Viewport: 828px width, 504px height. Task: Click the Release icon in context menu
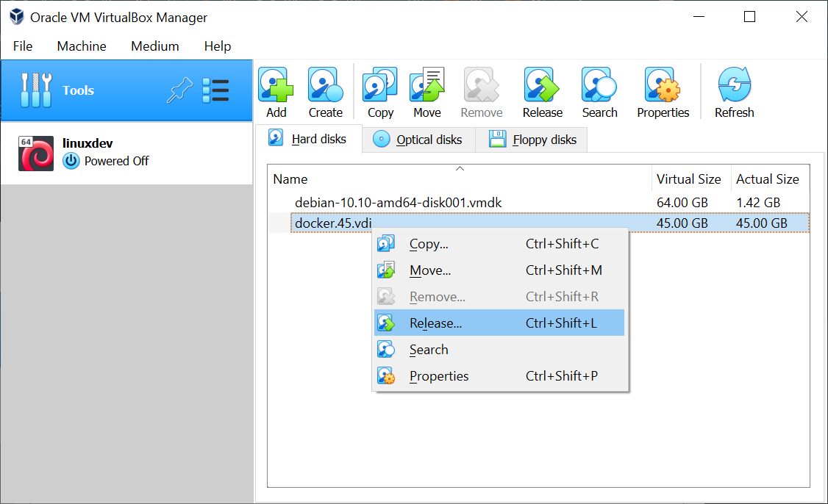coord(386,323)
